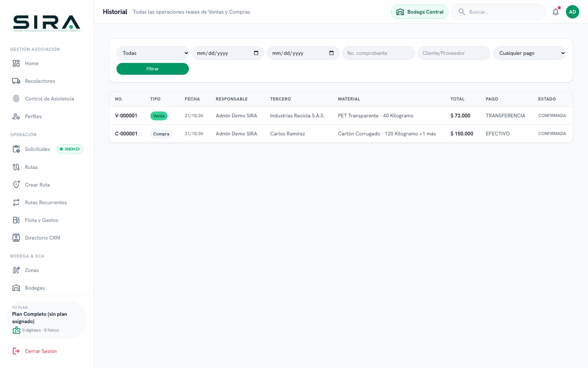Click the Home dashboard icon
This screenshot has width=588, height=368.
16,63
